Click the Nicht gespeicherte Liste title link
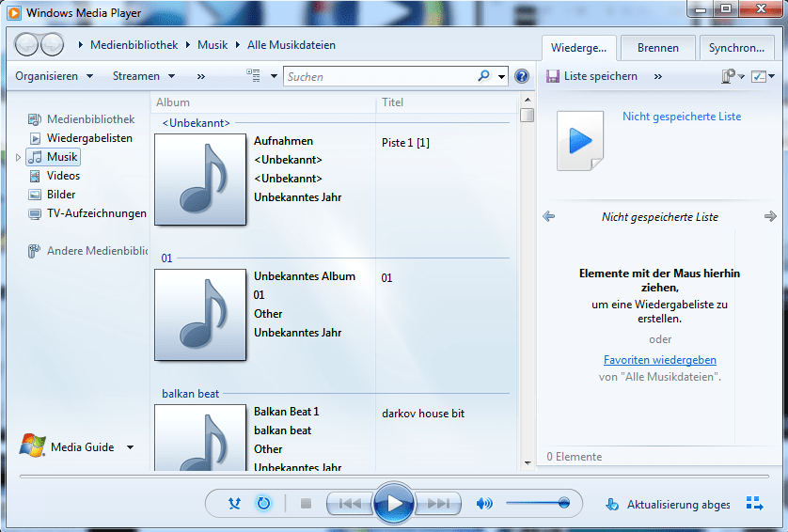Viewport: 788px width, 532px height. point(682,117)
